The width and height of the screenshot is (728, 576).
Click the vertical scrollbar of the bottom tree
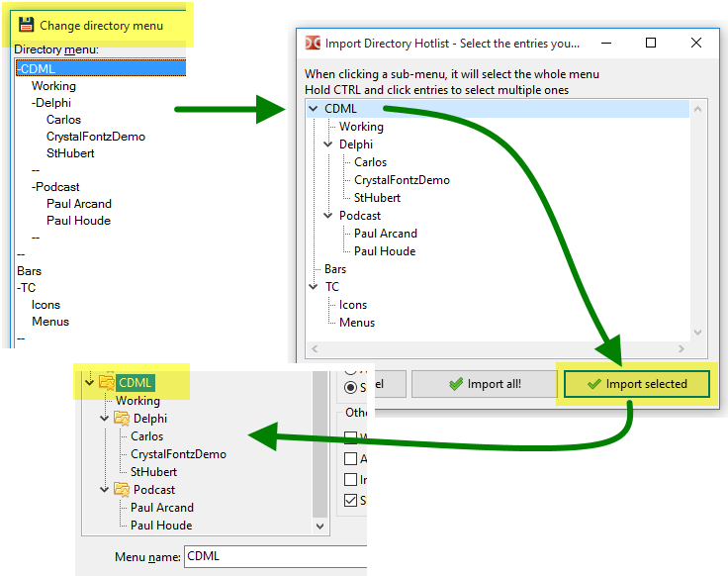coord(319,445)
